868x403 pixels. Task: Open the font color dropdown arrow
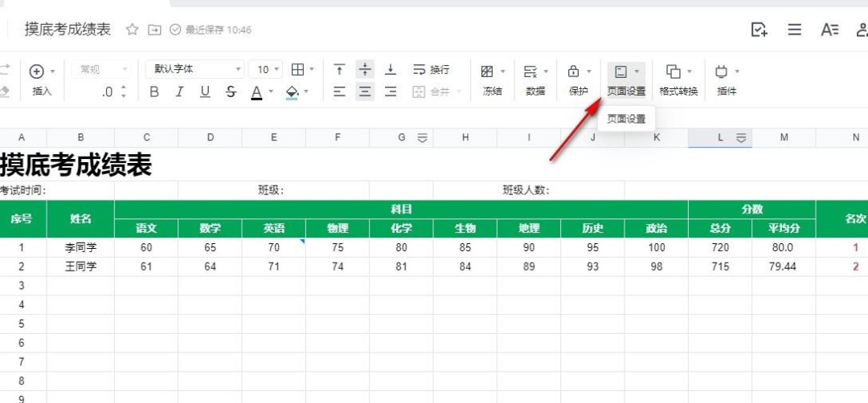point(272,92)
